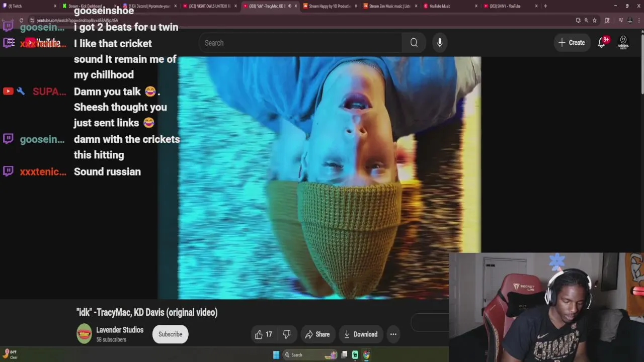Image resolution: width=644 pixels, height=362 pixels.
Task: Click the taskbar Search box
Action: pyautogui.click(x=309, y=355)
